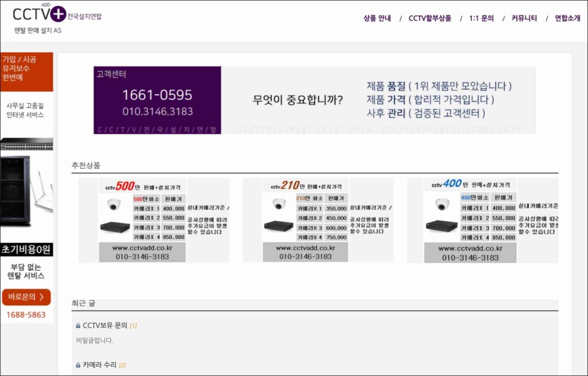The image size is (588, 376).
Task: Click the DVR recorder image in CCTV 210만 product
Action: pyautogui.click(x=278, y=226)
